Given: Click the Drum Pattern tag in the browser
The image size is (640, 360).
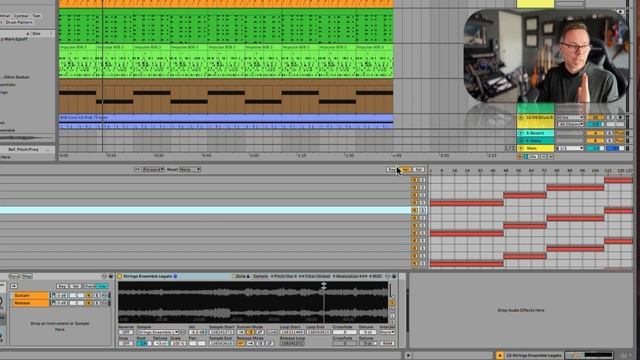Looking at the screenshot, I should tap(19, 22).
